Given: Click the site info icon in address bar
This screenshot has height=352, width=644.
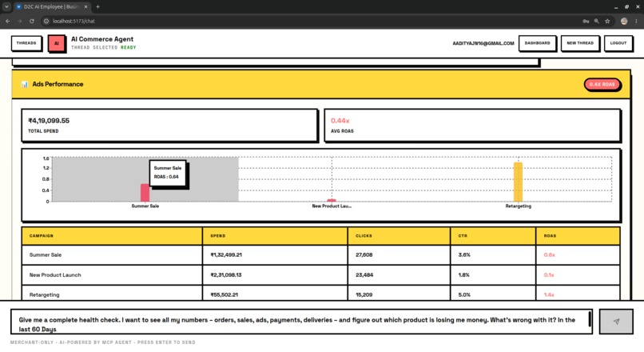Looking at the screenshot, I should [46, 21].
